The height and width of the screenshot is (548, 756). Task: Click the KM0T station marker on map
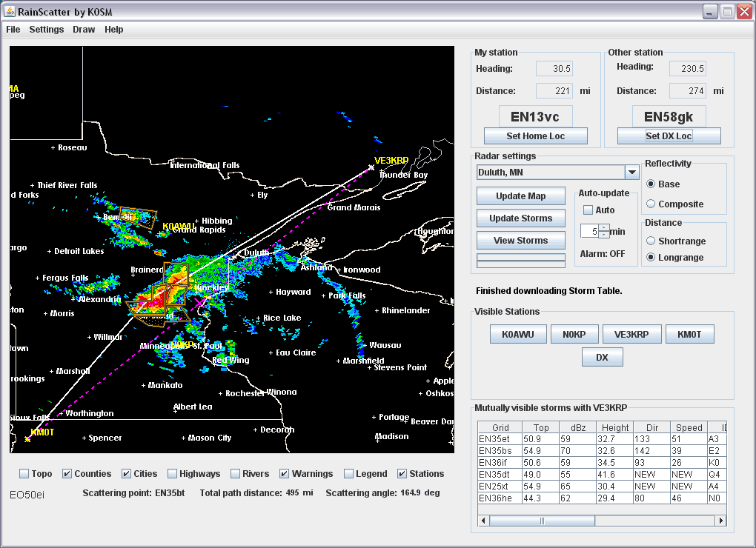(27, 439)
